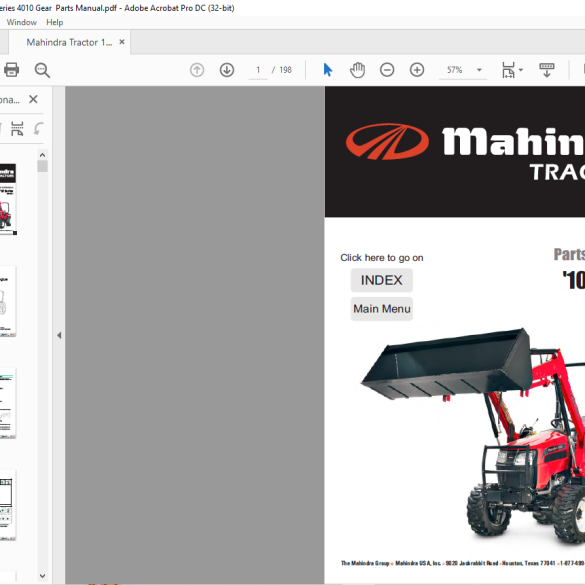The width and height of the screenshot is (585, 585).
Task: Open the Find text magnifier tool
Action: 42,70
